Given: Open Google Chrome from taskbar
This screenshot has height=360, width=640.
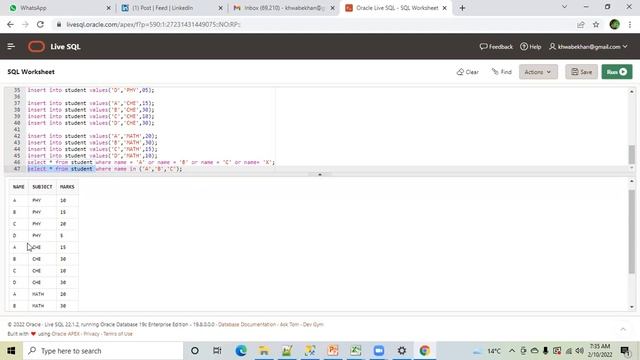Looking at the screenshot, I should click(424, 351).
